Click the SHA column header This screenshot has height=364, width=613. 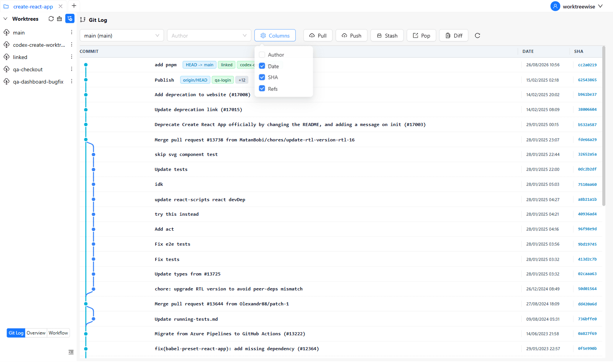[x=579, y=51]
